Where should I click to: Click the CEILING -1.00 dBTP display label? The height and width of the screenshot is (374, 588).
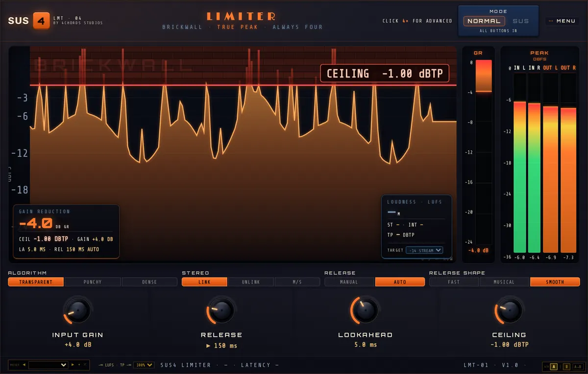click(x=385, y=73)
